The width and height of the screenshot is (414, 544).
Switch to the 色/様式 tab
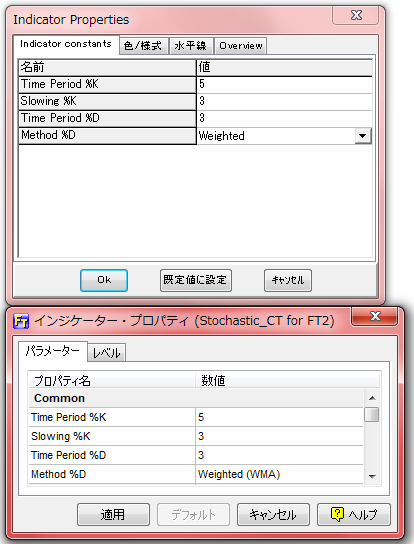[143, 46]
